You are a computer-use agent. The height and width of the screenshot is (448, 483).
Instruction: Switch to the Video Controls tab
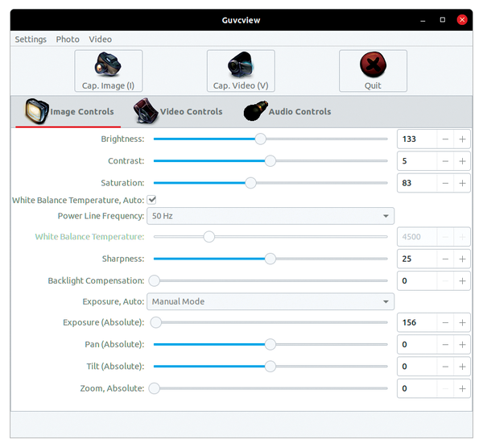178,112
